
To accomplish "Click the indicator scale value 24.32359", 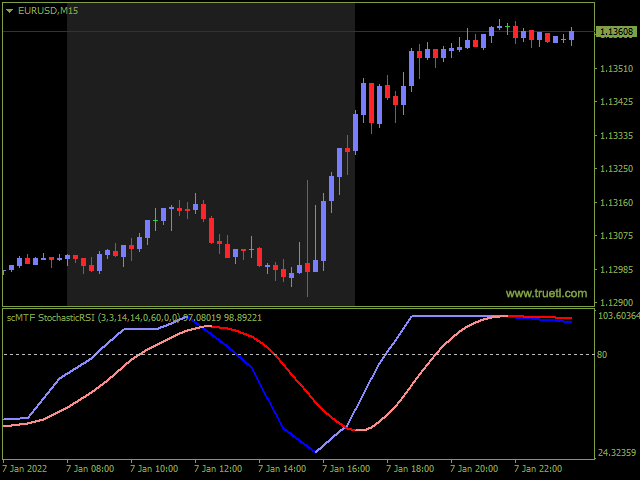I will tap(617, 452).
